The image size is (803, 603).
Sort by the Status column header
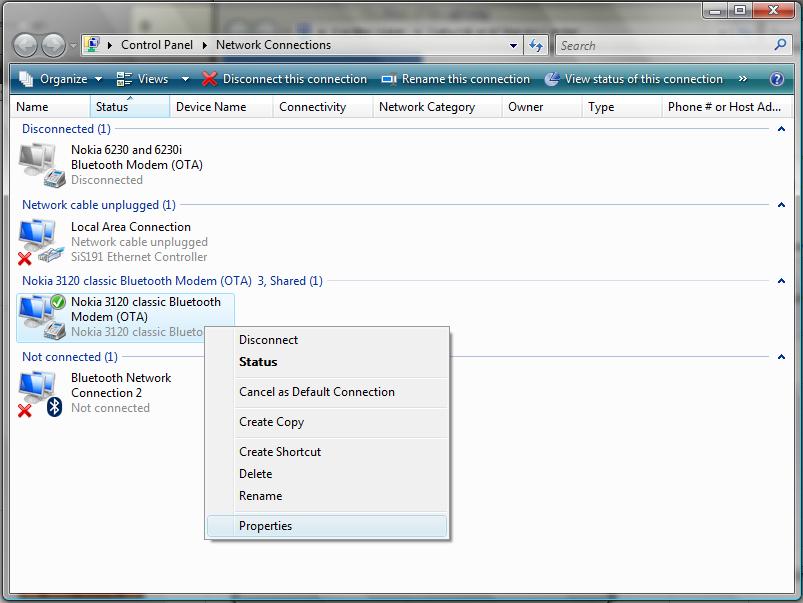(x=130, y=107)
